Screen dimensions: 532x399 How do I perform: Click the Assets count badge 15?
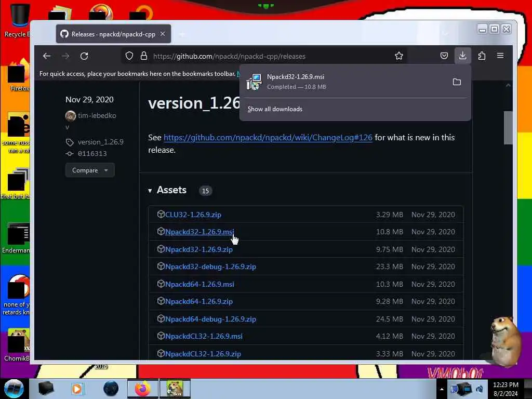click(x=205, y=191)
